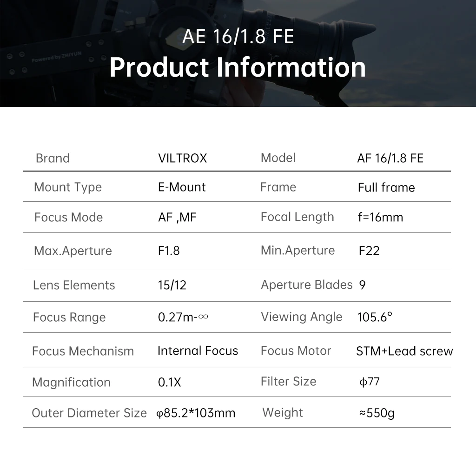Click the camera lens banner image
476x476 pixels.
(238, 53)
